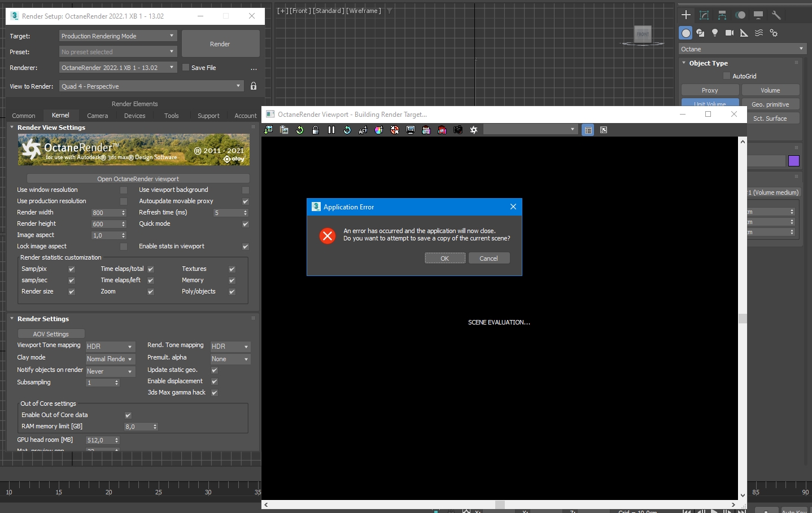812x513 pixels.
Task: Click the FRONT ViewCube face in viewport
Action: pos(643,34)
